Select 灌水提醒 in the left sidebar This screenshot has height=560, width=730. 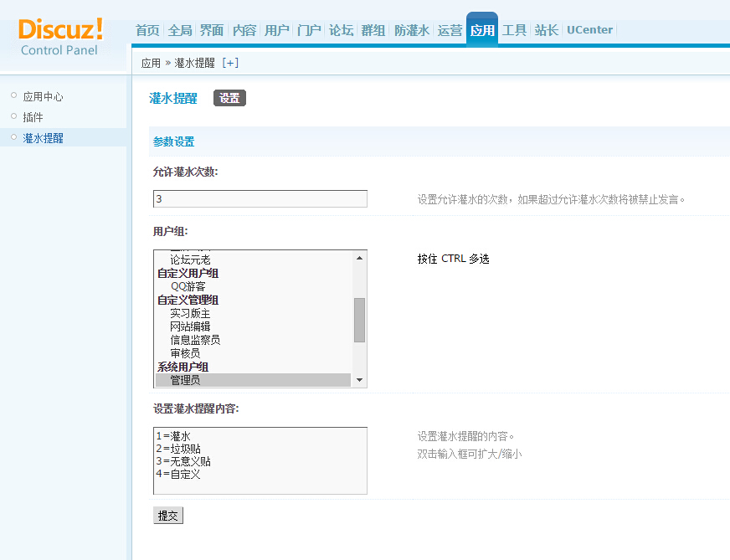43,138
